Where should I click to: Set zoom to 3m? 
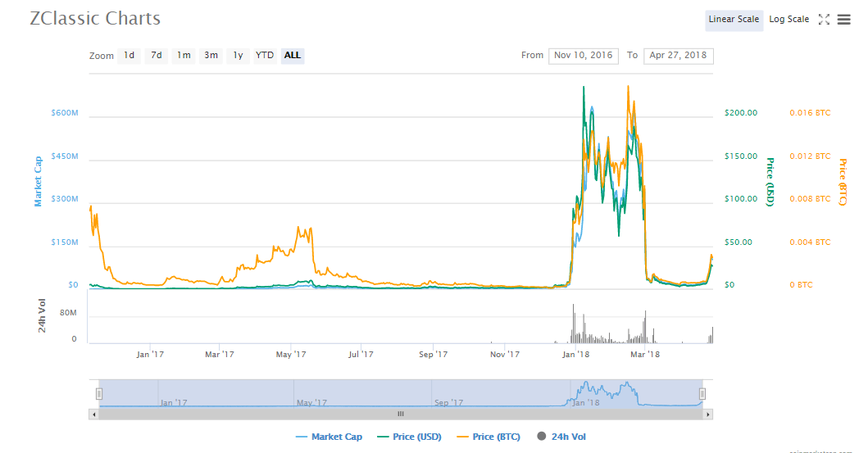(x=211, y=56)
